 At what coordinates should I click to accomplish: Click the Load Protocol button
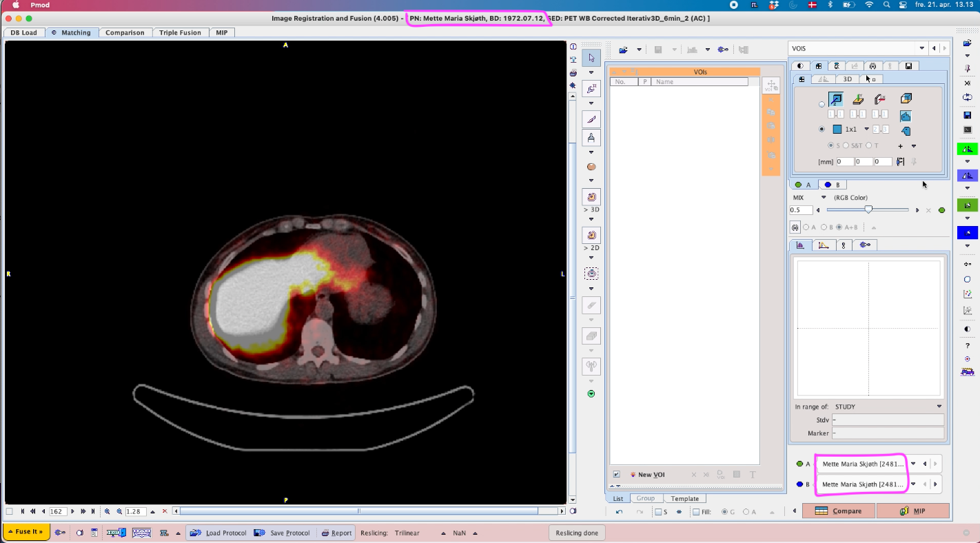point(218,533)
